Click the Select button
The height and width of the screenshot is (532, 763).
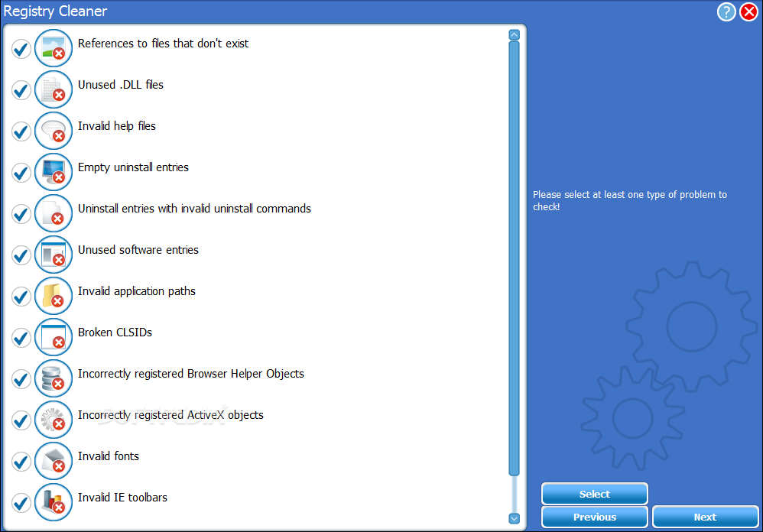pyautogui.click(x=594, y=494)
